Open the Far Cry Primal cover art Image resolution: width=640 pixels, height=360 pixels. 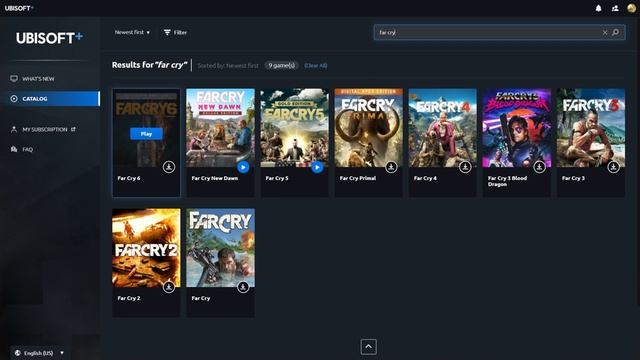coord(369,128)
